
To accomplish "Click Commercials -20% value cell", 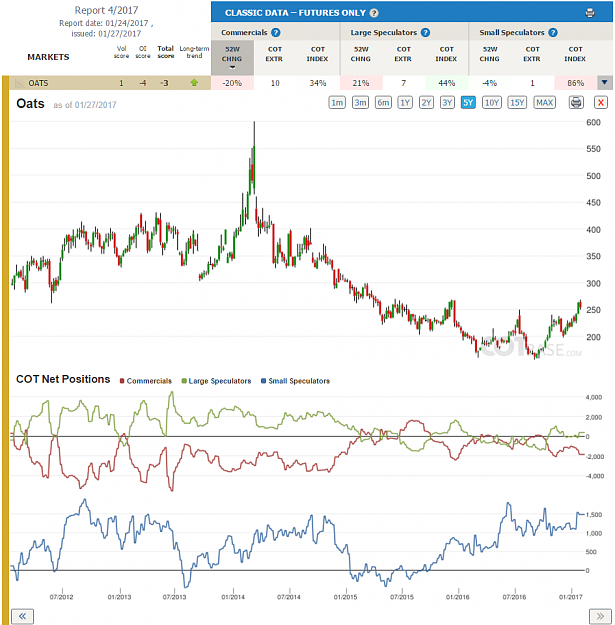I will [232, 83].
